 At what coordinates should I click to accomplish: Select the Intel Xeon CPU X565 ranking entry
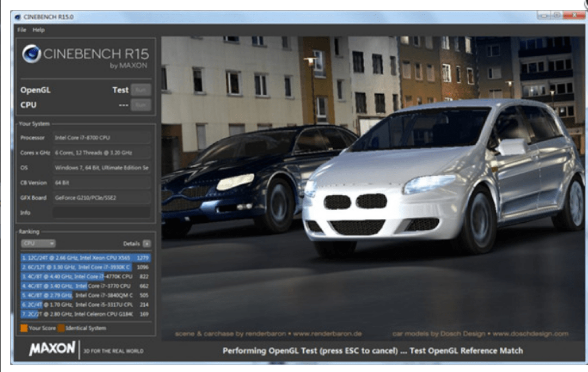coord(82,258)
